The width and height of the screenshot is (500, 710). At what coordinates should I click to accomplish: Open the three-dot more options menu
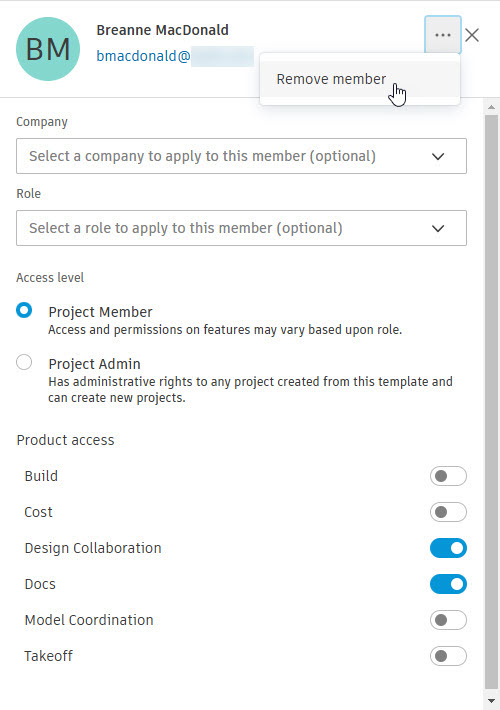[x=442, y=35]
